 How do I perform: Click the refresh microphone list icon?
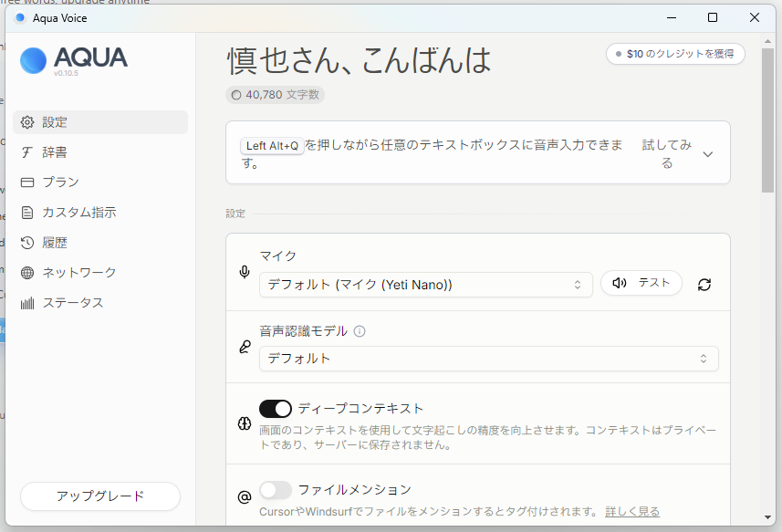coord(704,285)
